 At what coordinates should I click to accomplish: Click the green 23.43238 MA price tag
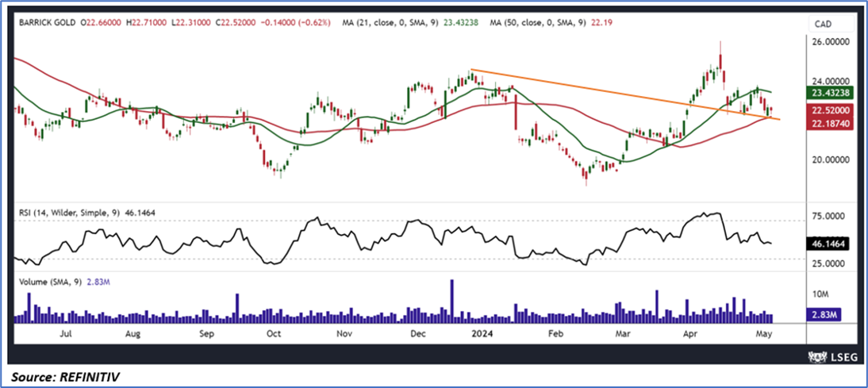click(832, 92)
